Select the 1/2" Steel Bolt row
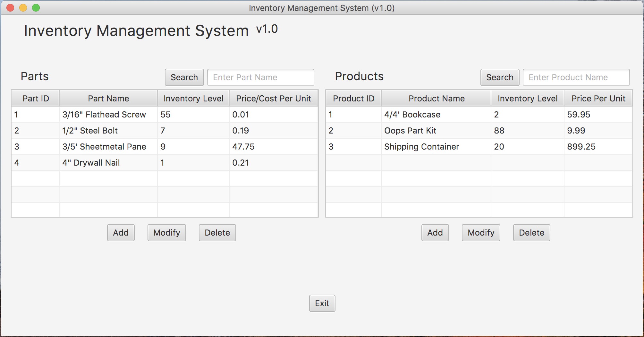The height and width of the screenshot is (337, 644). pyautogui.click(x=165, y=131)
